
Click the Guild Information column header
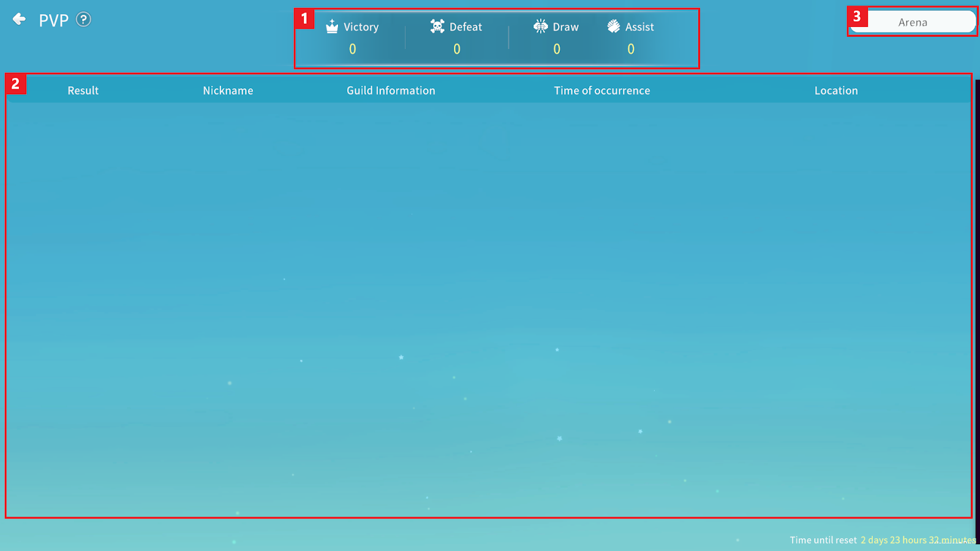pos(391,91)
